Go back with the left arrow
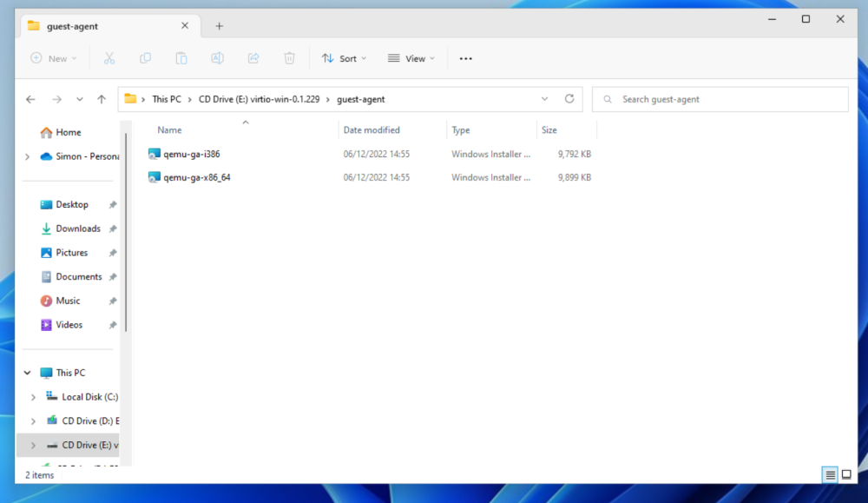Viewport: 868px width, 503px height. [x=30, y=99]
